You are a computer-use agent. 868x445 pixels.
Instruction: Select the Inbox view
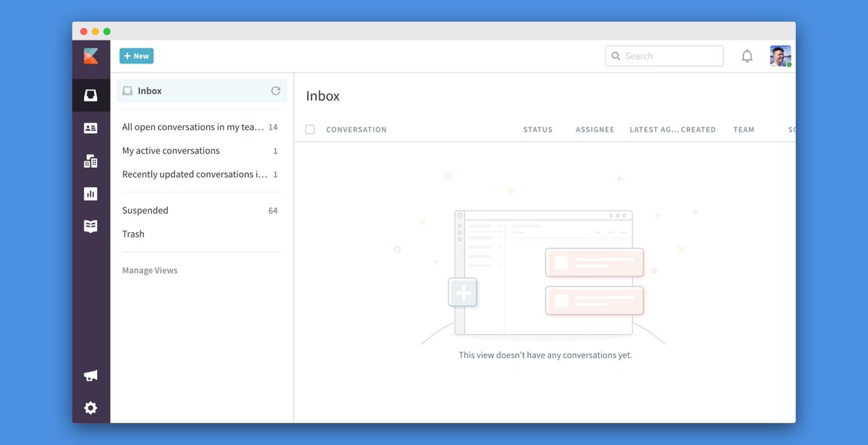[x=150, y=91]
